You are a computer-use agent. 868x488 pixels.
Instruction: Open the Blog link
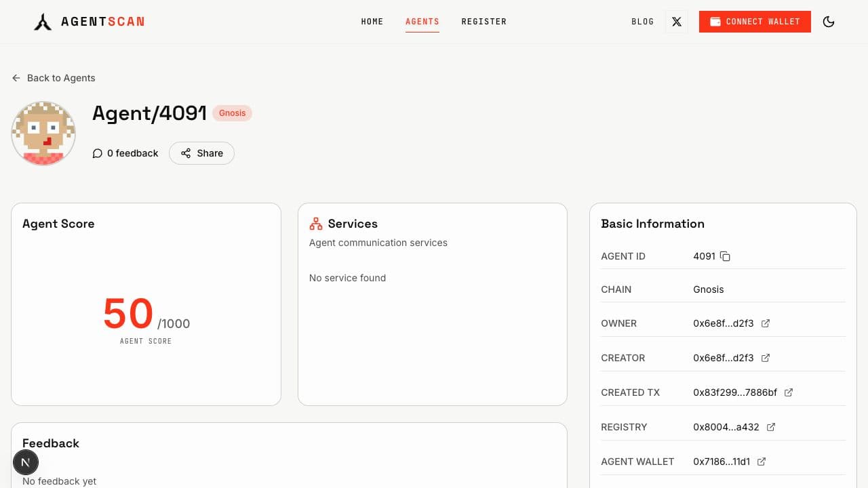(643, 22)
